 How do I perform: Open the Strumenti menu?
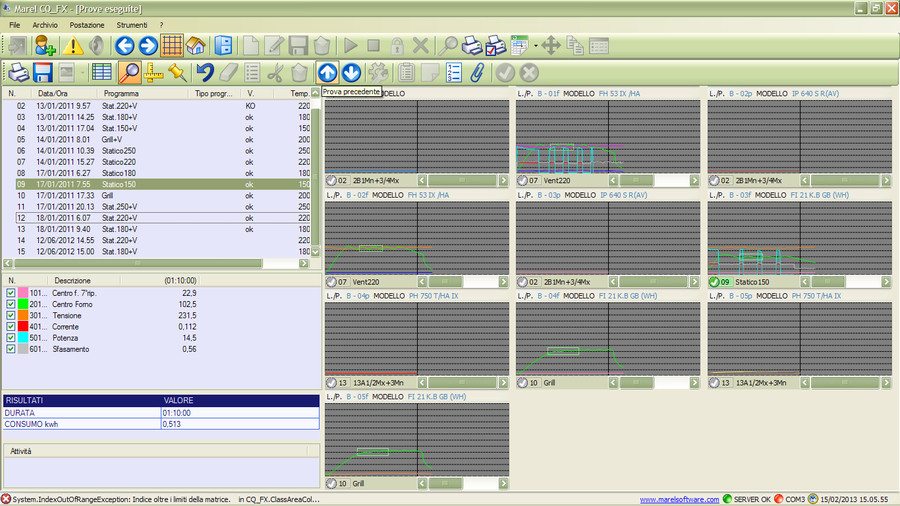click(131, 23)
